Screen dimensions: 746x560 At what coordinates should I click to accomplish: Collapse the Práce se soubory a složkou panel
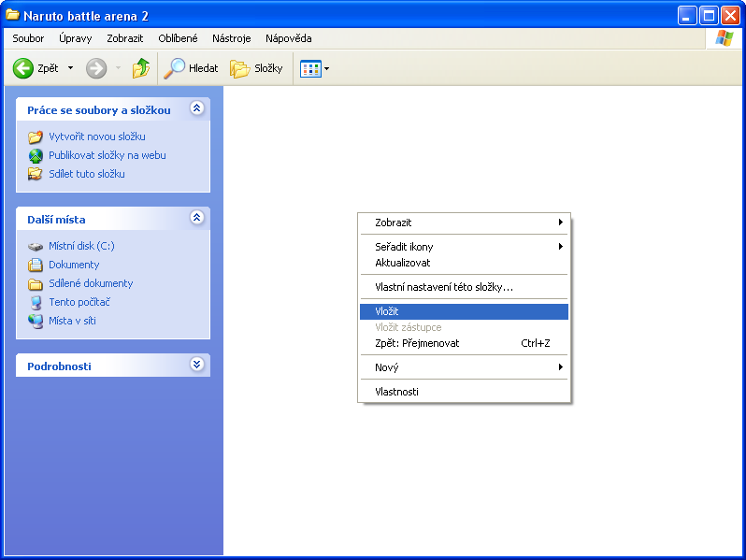[197, 108]
